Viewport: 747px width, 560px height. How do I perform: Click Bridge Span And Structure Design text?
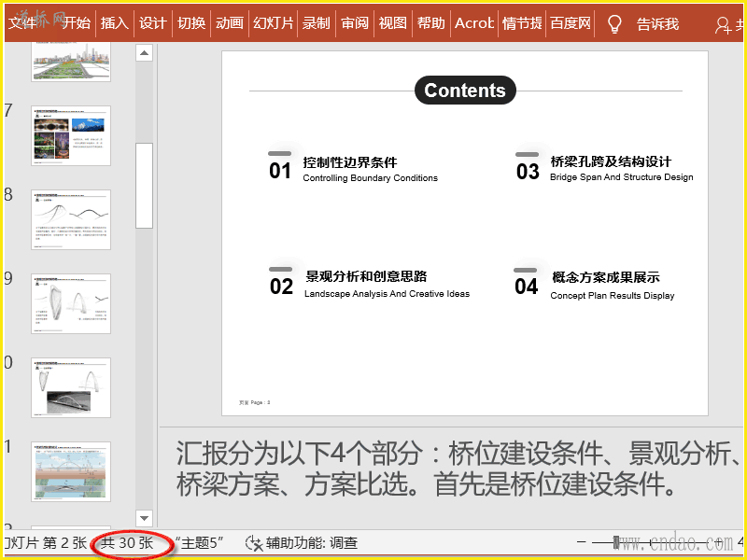[x=622, y=177]
